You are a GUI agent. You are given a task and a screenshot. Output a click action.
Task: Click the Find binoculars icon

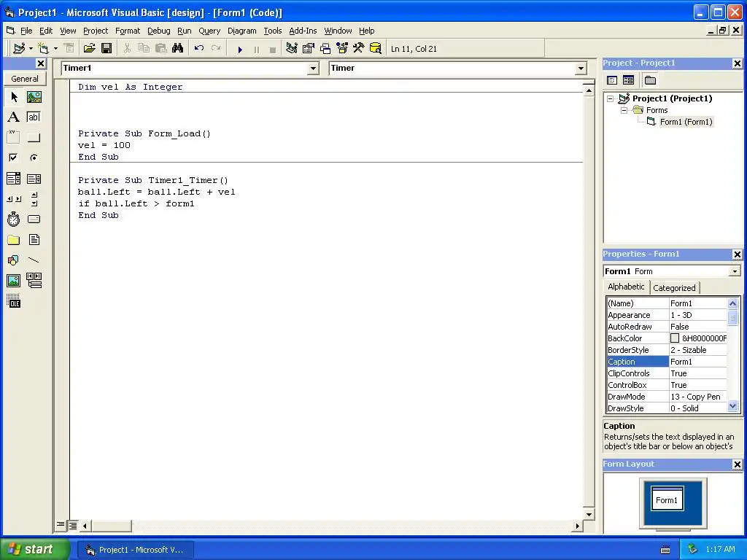click(178, 49)
